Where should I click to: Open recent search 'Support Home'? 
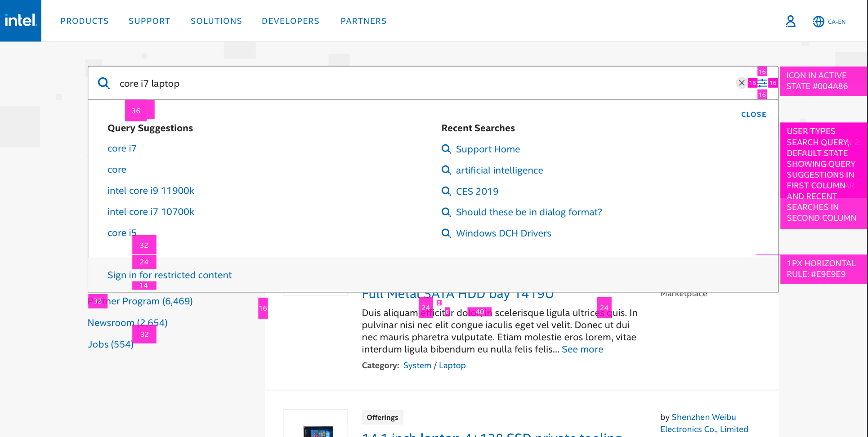coord(488,149)
